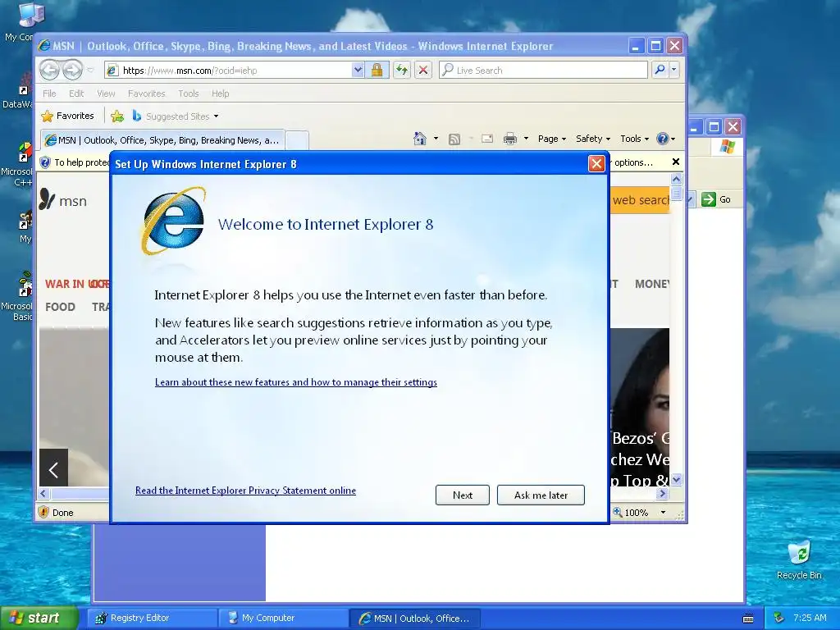This screenshot has width=840, height=630.
Task: Click the Print icon
Action: coord(510,139)
